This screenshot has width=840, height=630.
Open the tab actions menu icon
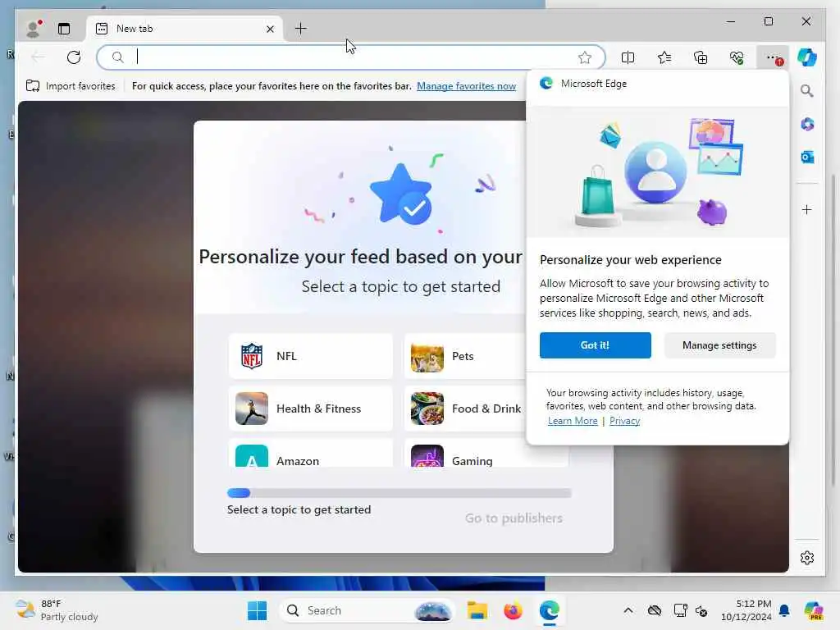[64, 29]
